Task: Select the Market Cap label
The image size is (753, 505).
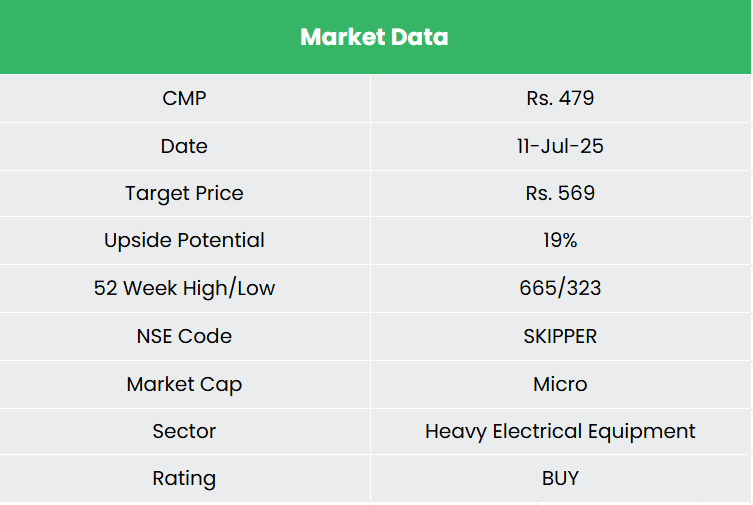Action: 184,384
